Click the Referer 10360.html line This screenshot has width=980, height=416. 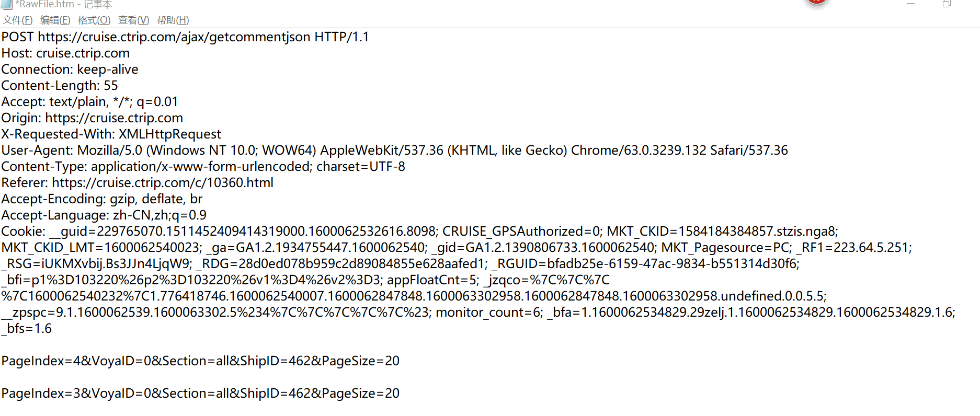[137, 183]
